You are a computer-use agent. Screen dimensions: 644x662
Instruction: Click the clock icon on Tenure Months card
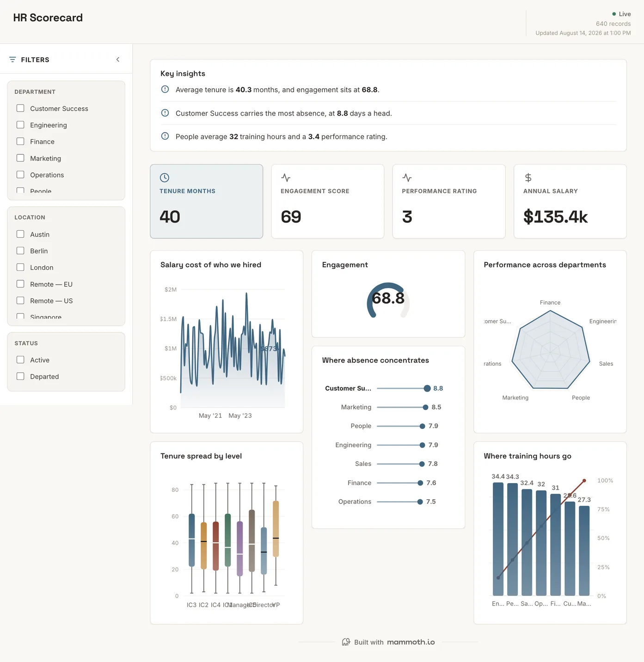(x=165, y=178)
